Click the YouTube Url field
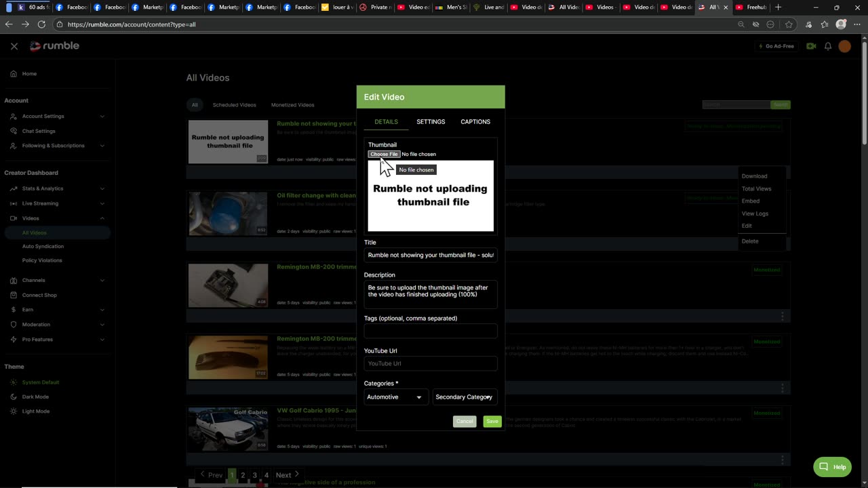This screenshot has width=868, height=488. point(431,364)
